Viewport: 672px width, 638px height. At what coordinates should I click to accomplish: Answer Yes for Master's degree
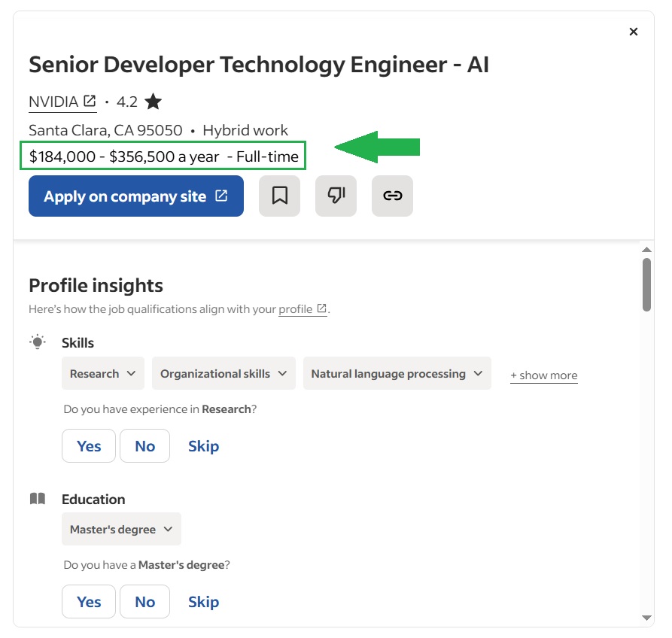point(89,602)
